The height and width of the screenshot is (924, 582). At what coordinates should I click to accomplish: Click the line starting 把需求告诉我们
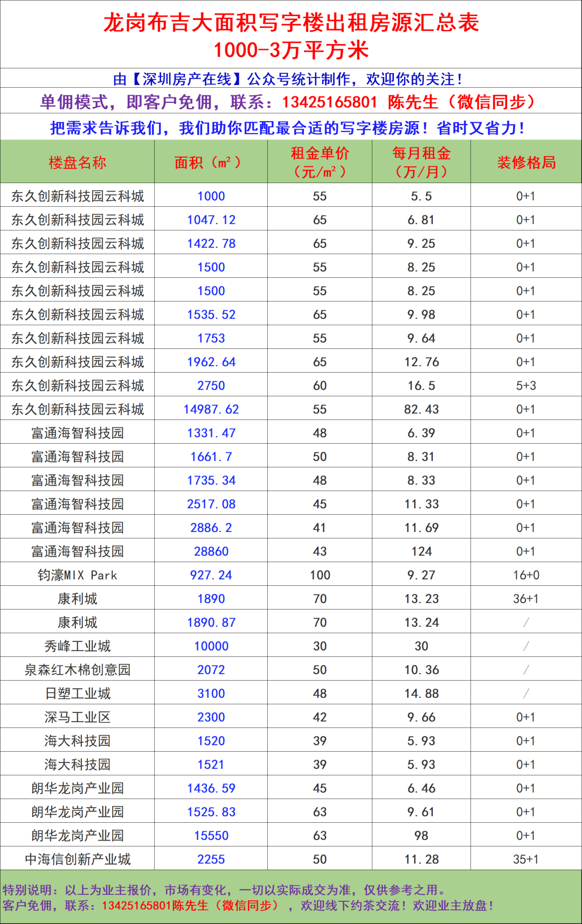point(287,128)
